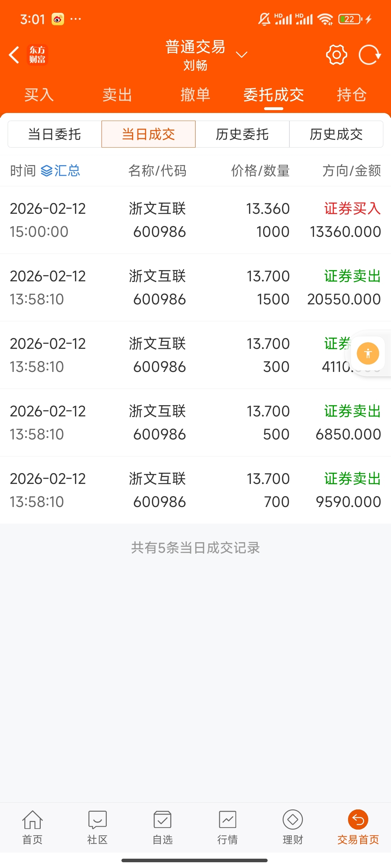The height and width of the screenshot is (868, 391).
Task: Tap the orange floating accessibility icon
Action: tap(368, 353)
